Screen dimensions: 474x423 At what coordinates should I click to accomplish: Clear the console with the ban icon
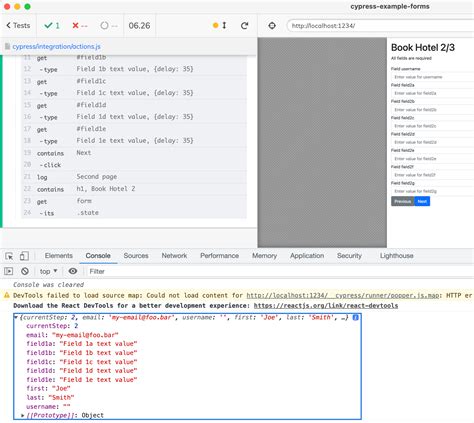tap(25, 271)
